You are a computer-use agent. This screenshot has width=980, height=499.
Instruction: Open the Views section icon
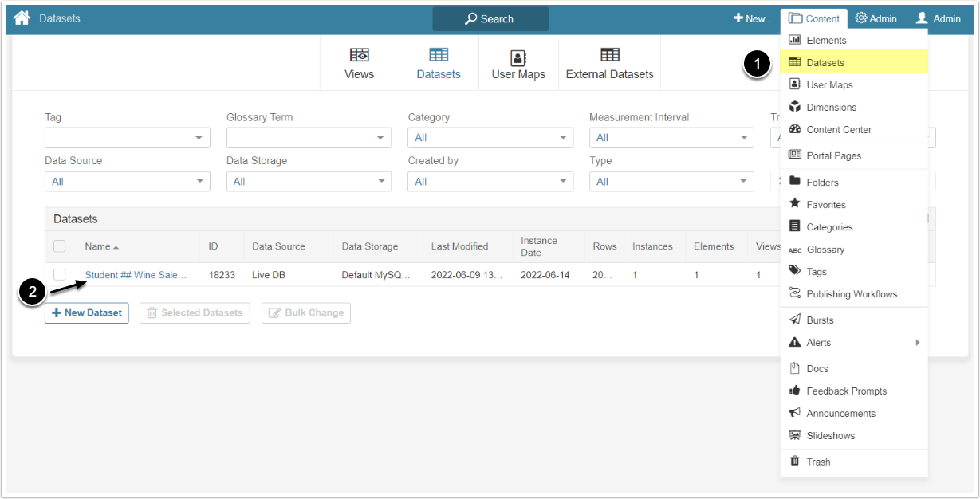[x=359, y=56]
